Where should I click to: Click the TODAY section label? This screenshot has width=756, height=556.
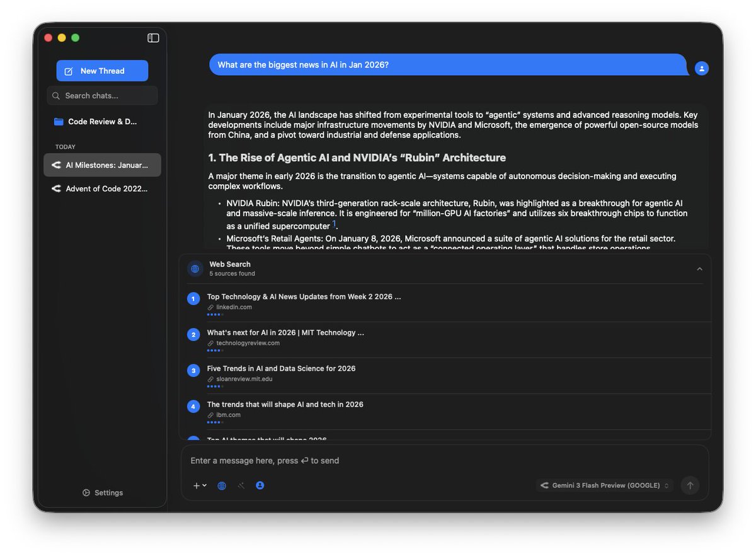point(66,147)
